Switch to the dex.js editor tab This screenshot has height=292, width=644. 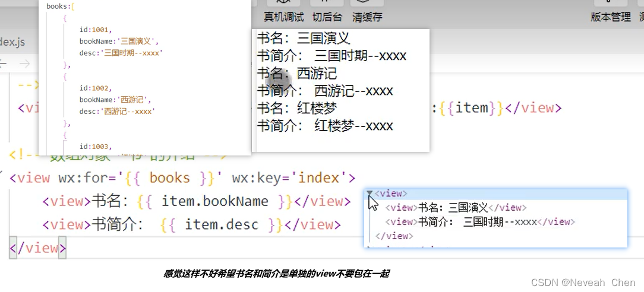[x=12, y=42]
